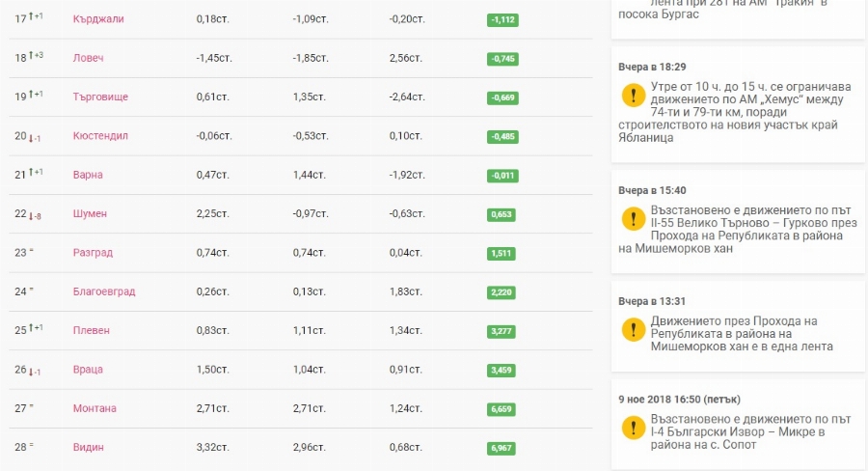Click the red down arrow next to rank 20
The height and width of the screenshot is (471, 868).
coord(32,137)
